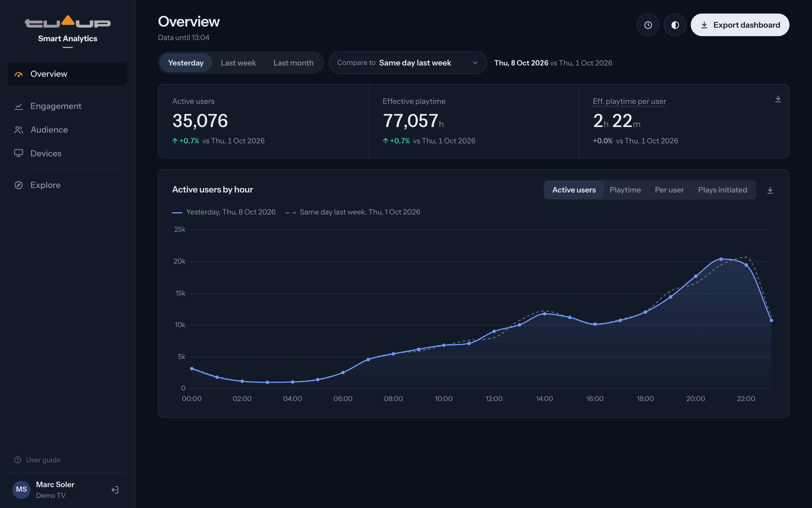This screenshot has height=508, width=812.
Task: Download the KPI summary card data
Action: coord(778,99)
